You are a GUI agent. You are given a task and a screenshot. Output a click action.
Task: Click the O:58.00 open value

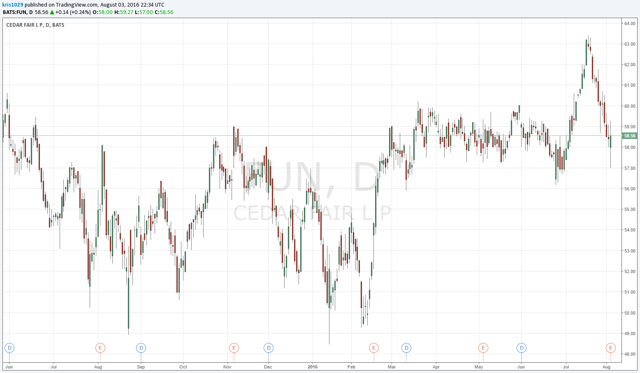pyautogui.click(x=102, y=12)
